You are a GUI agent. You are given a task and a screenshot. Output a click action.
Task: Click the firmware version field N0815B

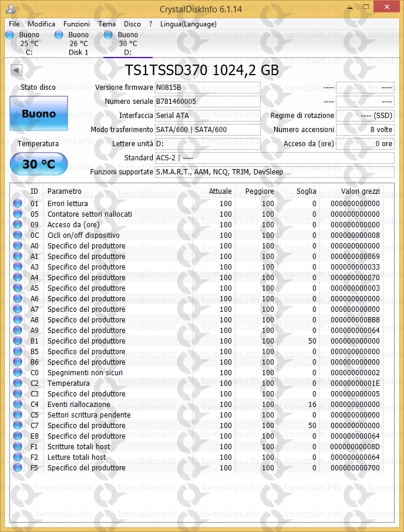[207, 87]
